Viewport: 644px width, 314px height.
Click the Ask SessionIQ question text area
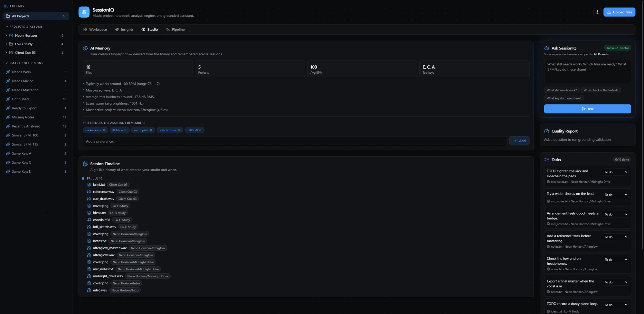[587, 71]
